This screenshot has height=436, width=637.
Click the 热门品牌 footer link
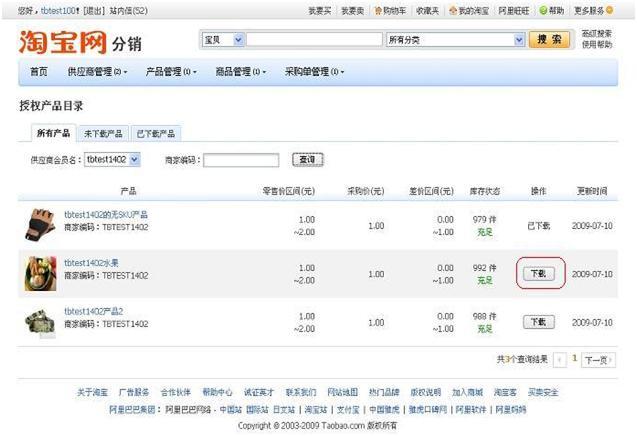click(384, 392)
